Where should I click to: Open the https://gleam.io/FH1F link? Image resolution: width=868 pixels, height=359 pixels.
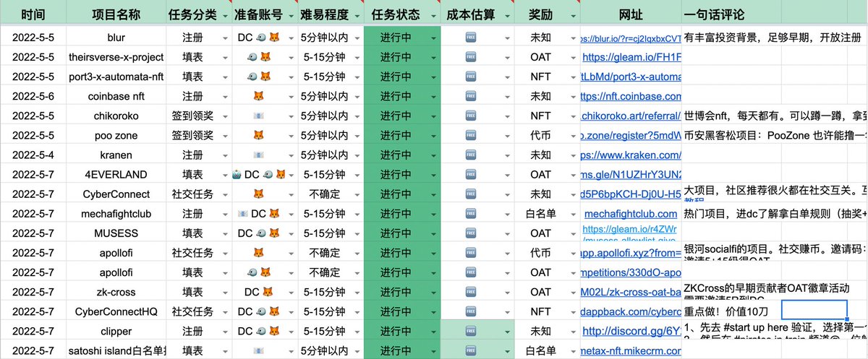pos(631,56)
